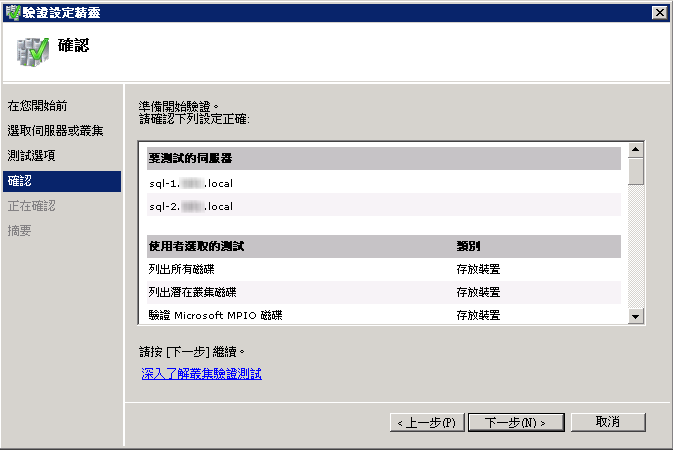Screen dimensions: 673x450
Task: Select 列出所有磁碟 test row
Action: [x=384, y=269]
